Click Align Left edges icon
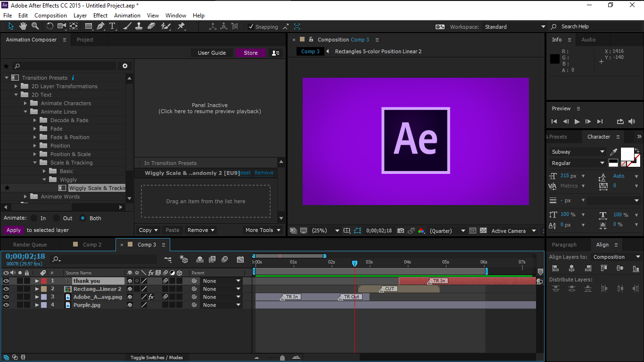 click(x=555, y=268)
